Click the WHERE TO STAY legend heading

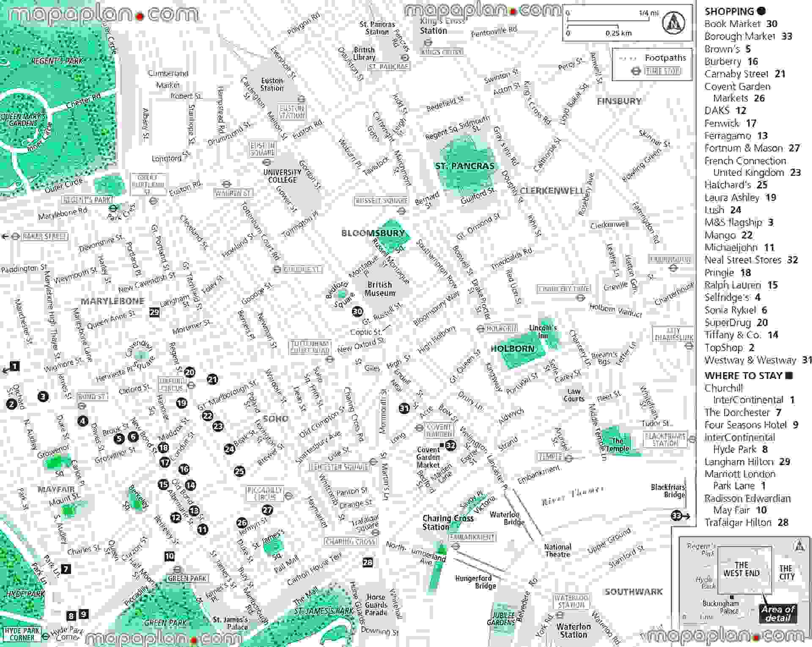pos(749,376)
